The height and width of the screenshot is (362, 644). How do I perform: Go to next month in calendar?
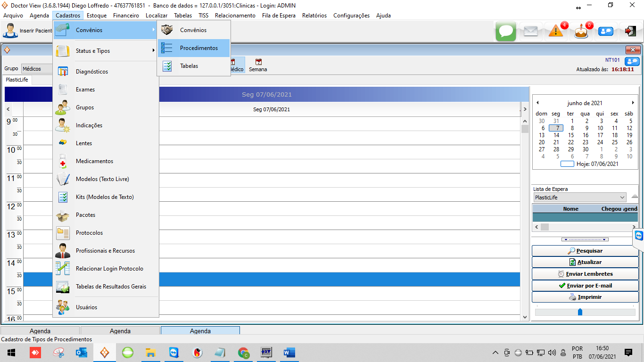click(633, 103)
